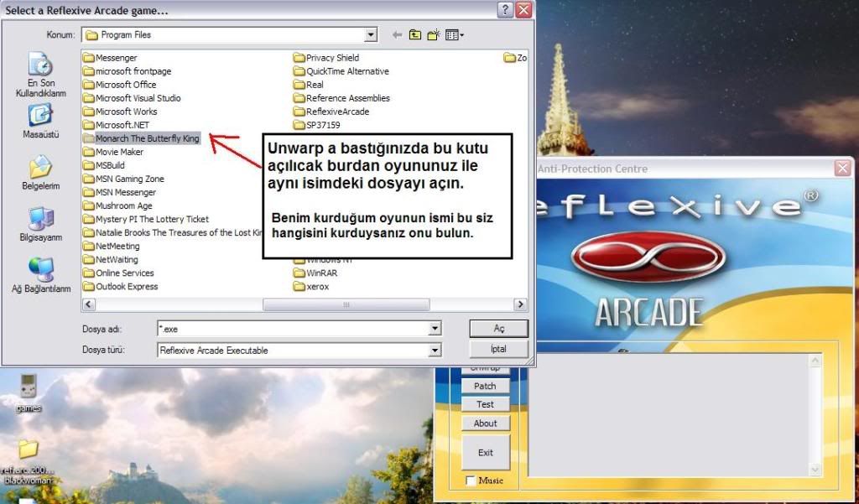Select the Microsoft Works folder
This screenshot has height=504, width=859.
point(120,112)
